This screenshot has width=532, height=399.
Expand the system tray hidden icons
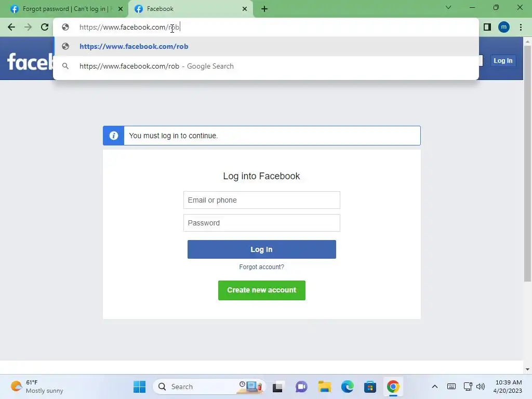(435, 387)
